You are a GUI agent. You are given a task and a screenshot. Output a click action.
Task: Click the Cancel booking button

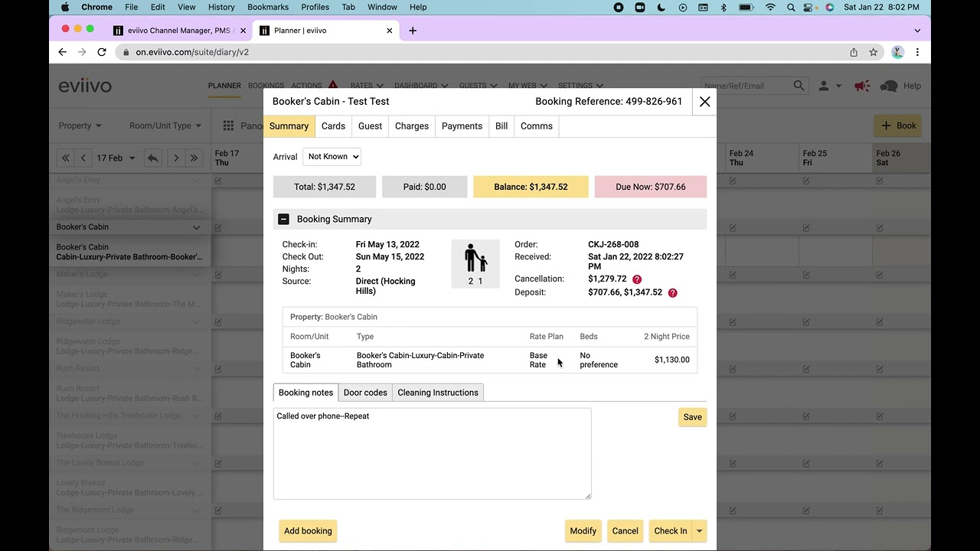coord(625,531)
